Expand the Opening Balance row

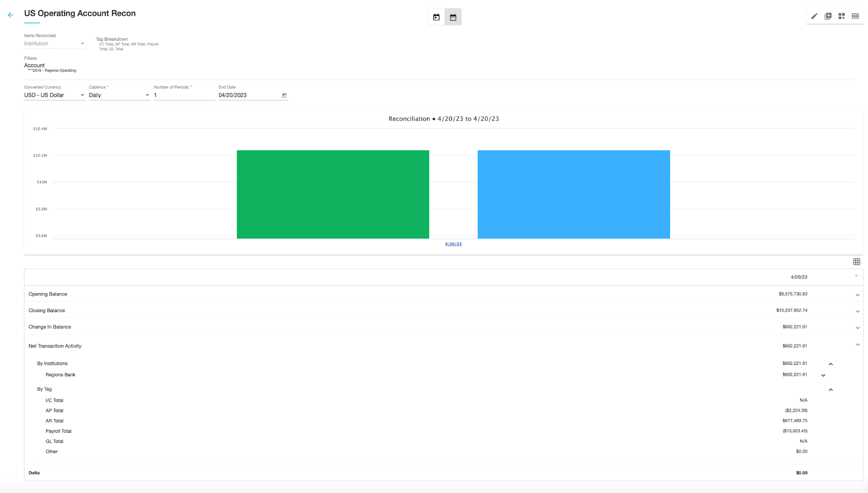(x=858, y=295)
